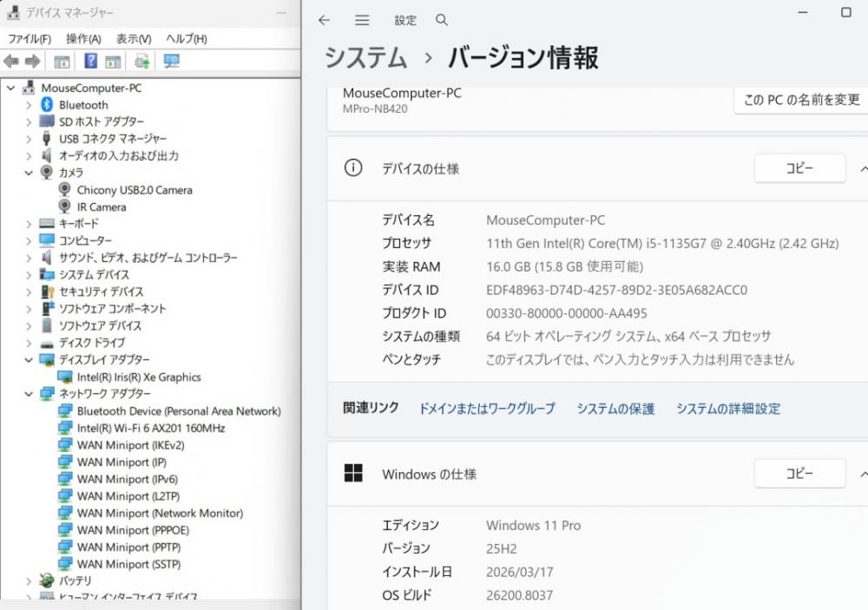
Task: Go back using Settings back arrow
Action: tap(324, 20)
